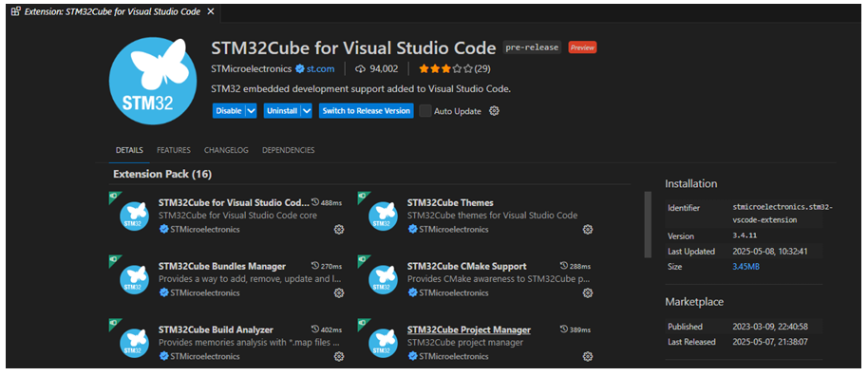868x376 pixels.
Task: Click the STM32Cube Build Analyzer extension icon
Action: [x=135, y=344]
